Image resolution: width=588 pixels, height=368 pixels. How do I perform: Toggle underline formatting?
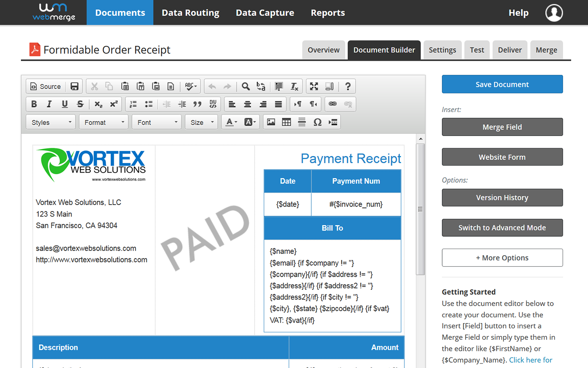click(65, 104)
